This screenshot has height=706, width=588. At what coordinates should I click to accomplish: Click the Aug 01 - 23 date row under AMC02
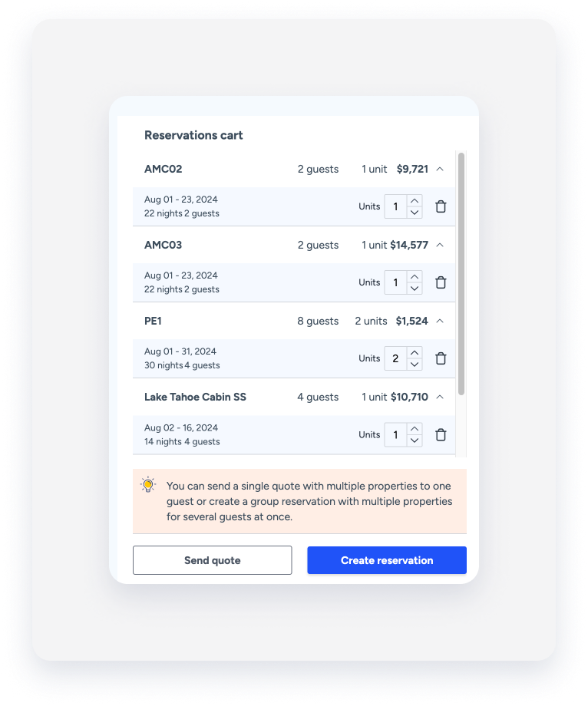click(x=230, y=206)
